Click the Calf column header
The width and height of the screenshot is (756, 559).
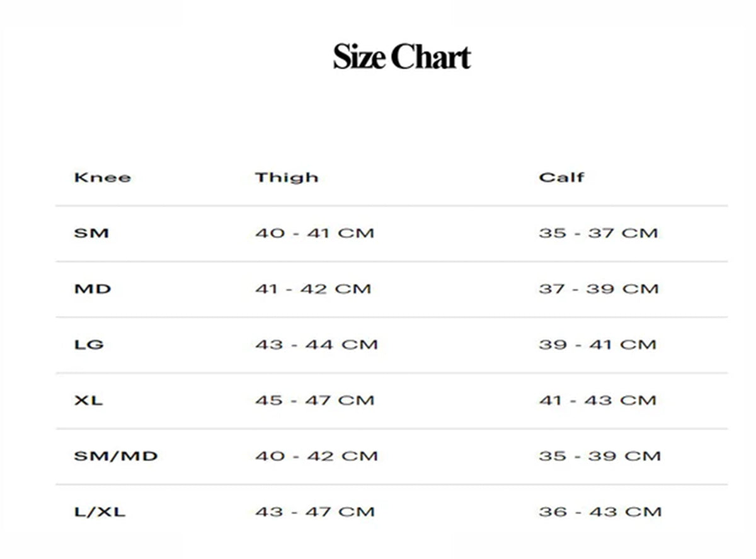point(561,177)
